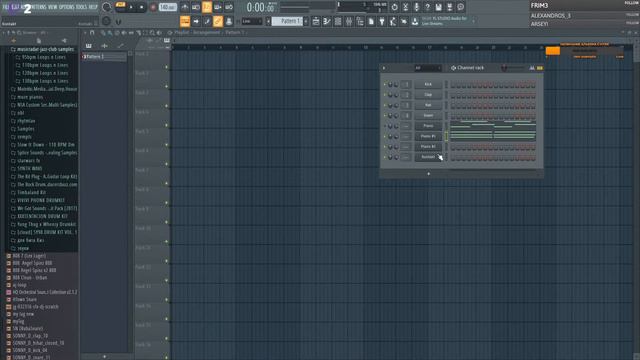Screen dimensions: 640x360
Task: Open the FILE menu
Action: point(6,7)
